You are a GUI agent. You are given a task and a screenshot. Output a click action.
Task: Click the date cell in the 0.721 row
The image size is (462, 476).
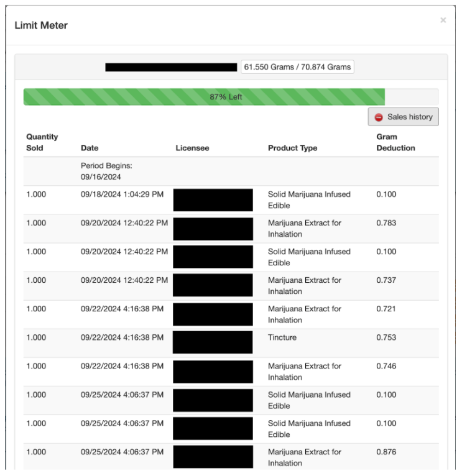[x=122, y=309]
